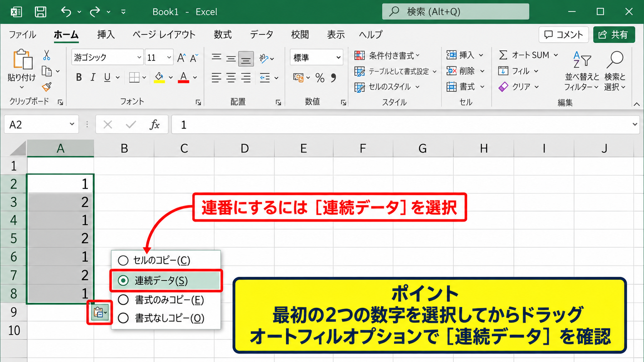Apply center horizontal alignment
This screenshot has width=644, height=362.
pos(231,78)
